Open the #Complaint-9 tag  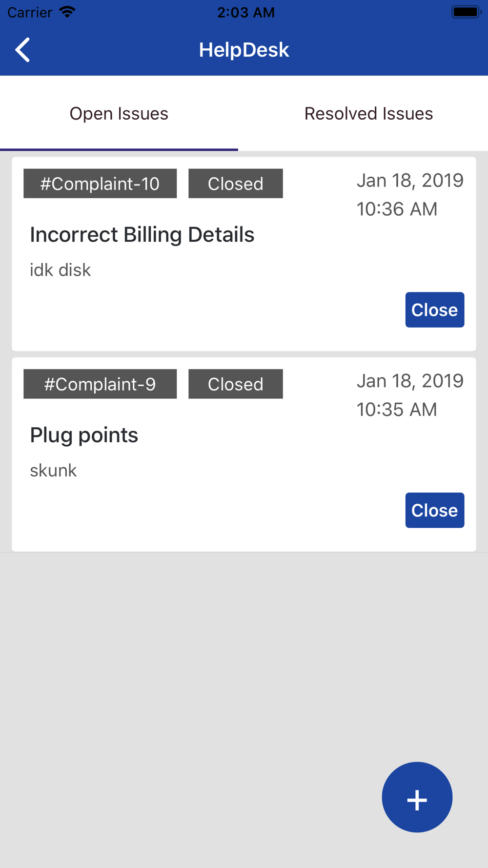tap(100, 384)
